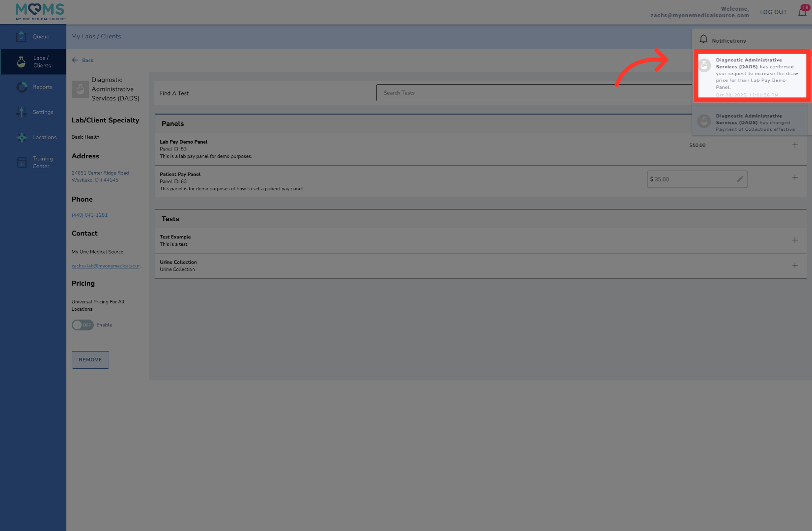Image resolution: width=812 pixels, height=531 pixels.
Task: Expand the Lab Pay Demo Panel entry
Action: pos(795,145)
